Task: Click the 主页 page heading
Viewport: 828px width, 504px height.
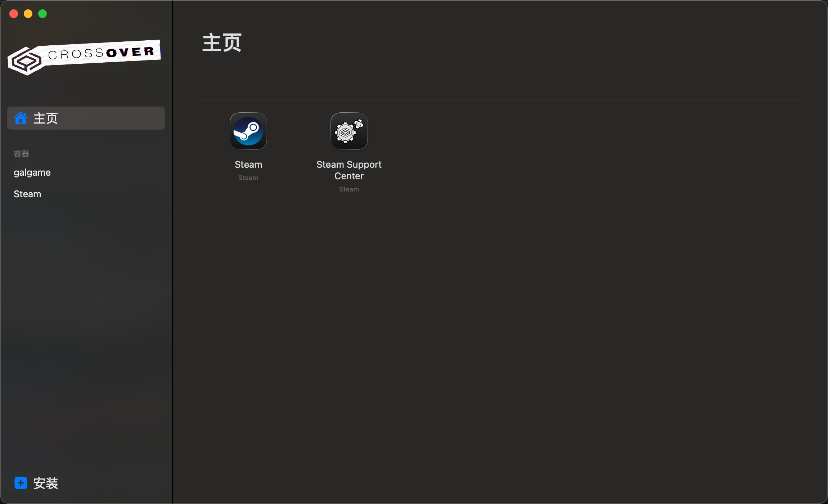Action: [x=222, y=43]
